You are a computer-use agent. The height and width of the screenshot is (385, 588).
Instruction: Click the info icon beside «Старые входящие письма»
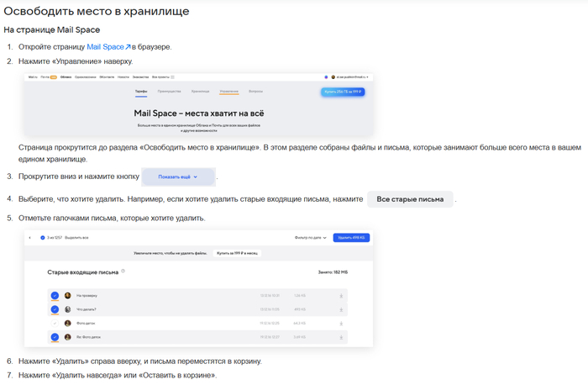click(123, 272)
